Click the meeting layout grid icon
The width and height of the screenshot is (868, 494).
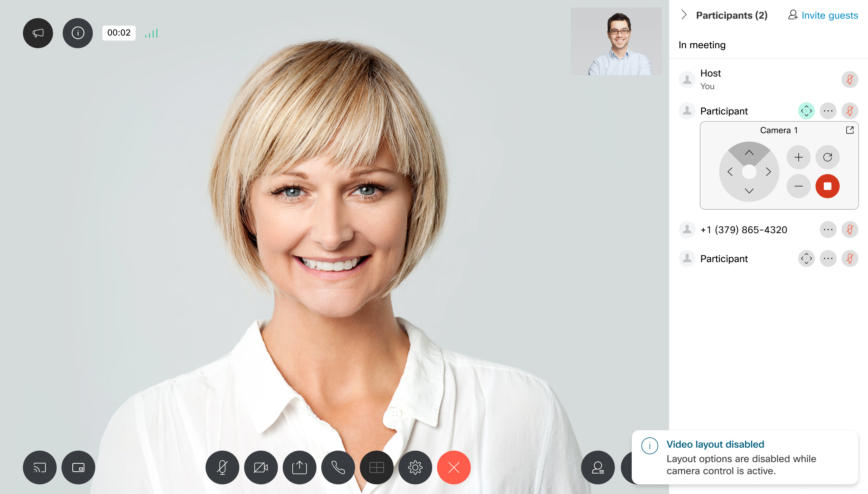(376, 467)
